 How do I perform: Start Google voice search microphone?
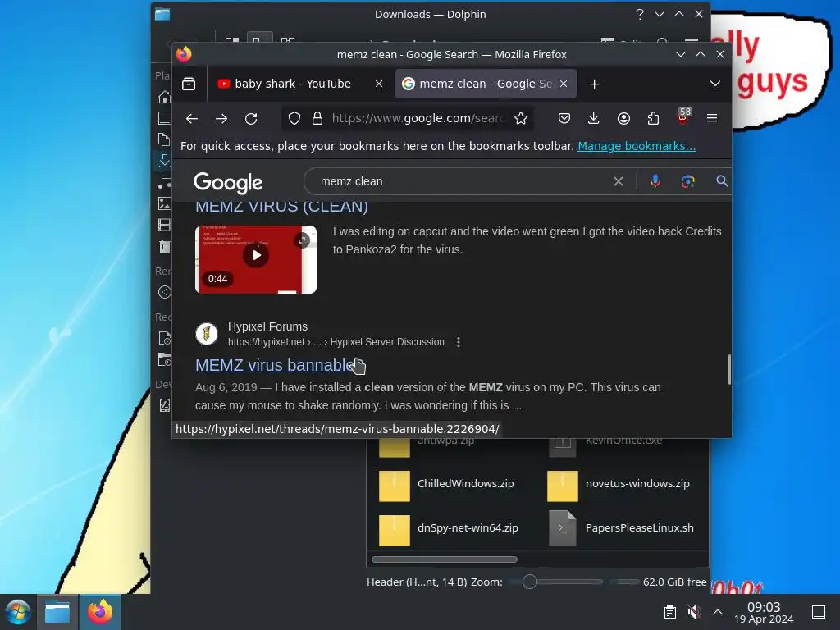tap(655, 181)
